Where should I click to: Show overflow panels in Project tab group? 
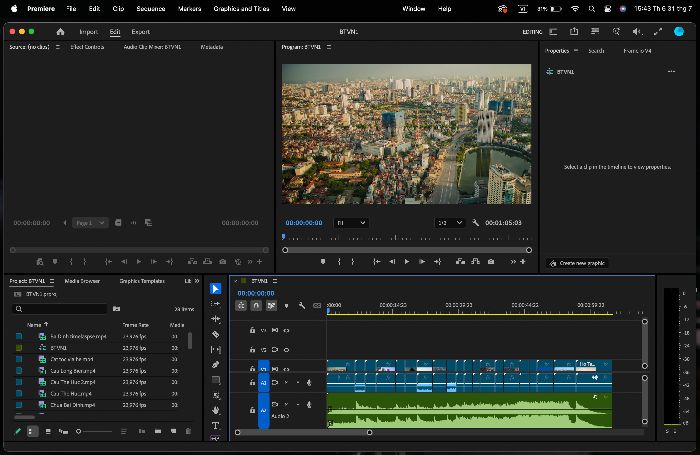(197, 281)
